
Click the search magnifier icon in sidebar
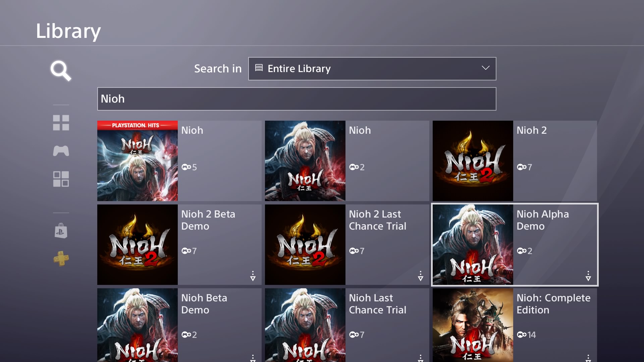[x=61, y=70]
